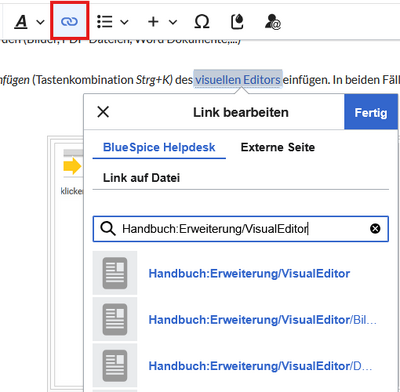This screenshot has height=392, width=400.
Task: Click the insert content droplet icon
Action: (237, 22)
